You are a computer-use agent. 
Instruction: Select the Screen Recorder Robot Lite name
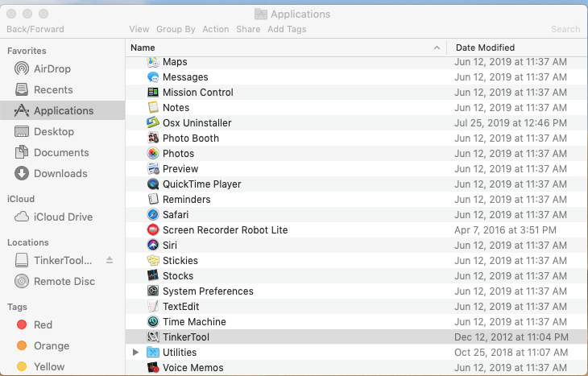pos(225,230)
